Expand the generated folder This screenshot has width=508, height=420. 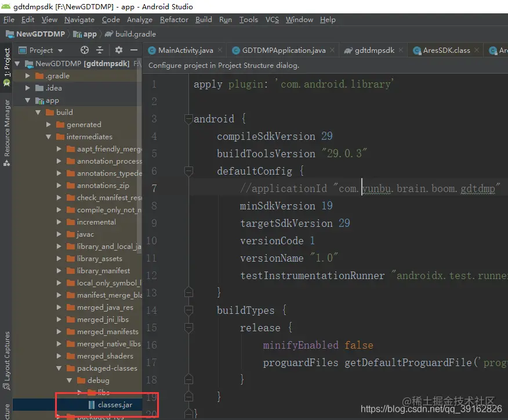(48, 125)
